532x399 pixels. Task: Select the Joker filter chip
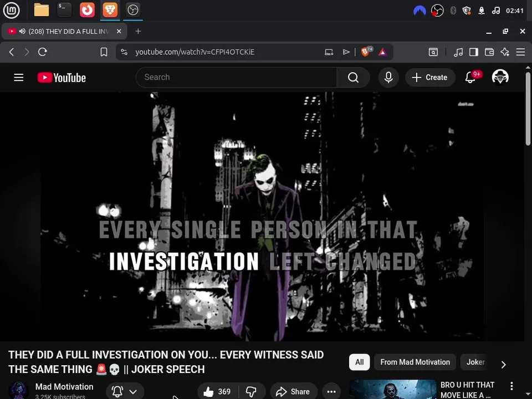click(475, 362)
